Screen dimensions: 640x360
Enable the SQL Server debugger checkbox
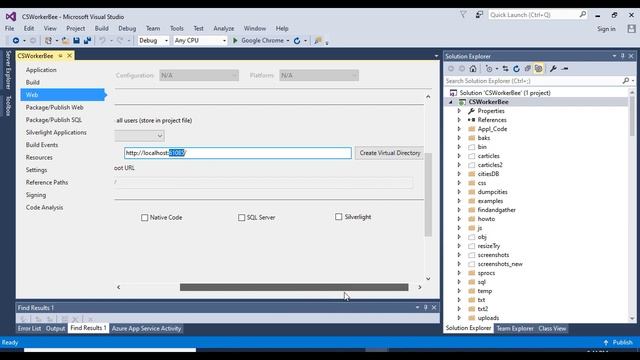[242, 218]
